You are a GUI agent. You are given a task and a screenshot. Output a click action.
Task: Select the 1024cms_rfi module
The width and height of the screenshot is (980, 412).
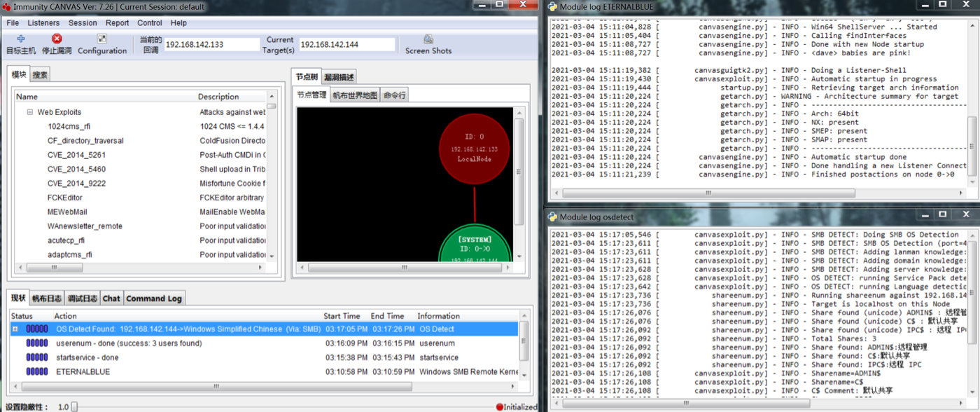69,126
